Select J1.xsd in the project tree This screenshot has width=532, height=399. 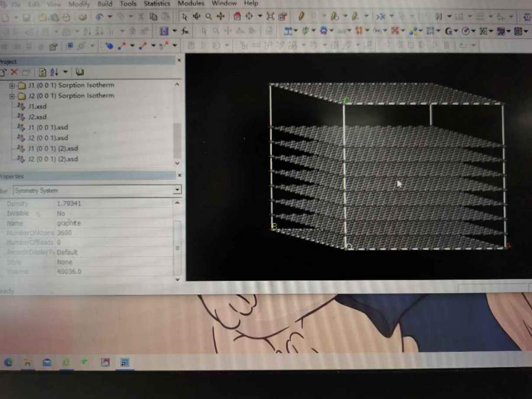click(x=37, y=106)
